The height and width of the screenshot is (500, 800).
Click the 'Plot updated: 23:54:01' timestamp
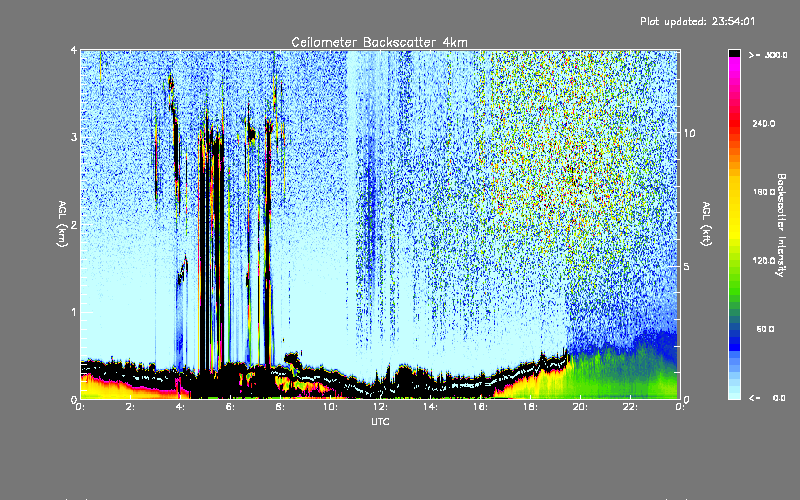697,21
